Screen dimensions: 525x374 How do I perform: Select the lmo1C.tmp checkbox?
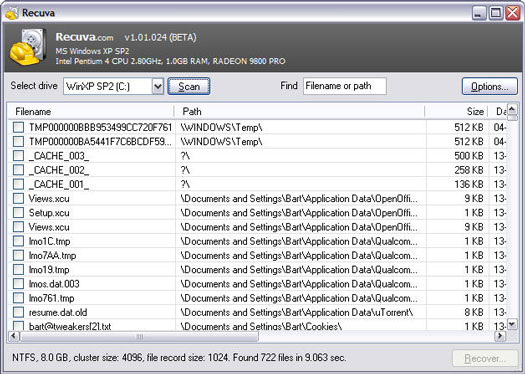click(x=18, y=241)
